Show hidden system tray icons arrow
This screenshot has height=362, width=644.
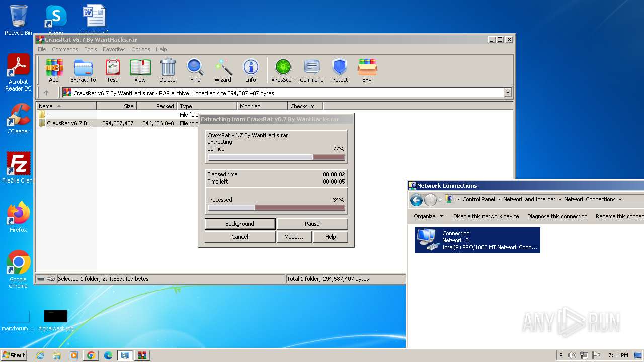coord(561,355)
